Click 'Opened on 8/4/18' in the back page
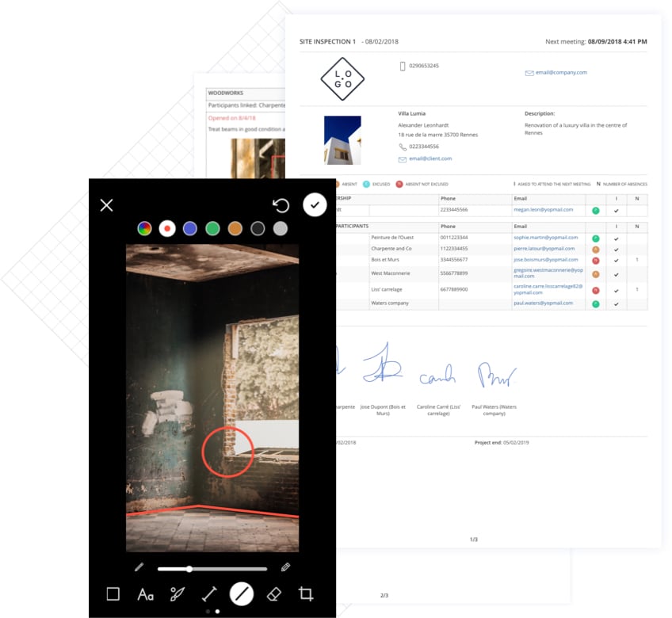Viewport: 672px width, 618px height. point(232,118)
